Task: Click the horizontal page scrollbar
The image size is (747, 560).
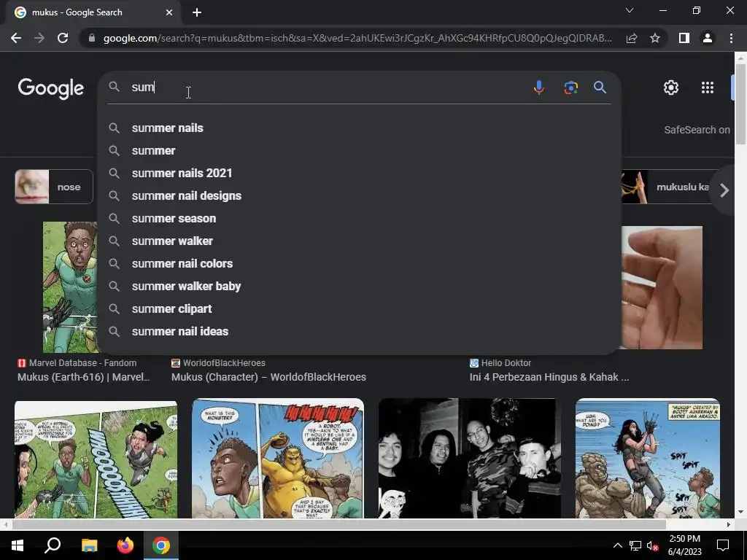Action: click(338, 524)
